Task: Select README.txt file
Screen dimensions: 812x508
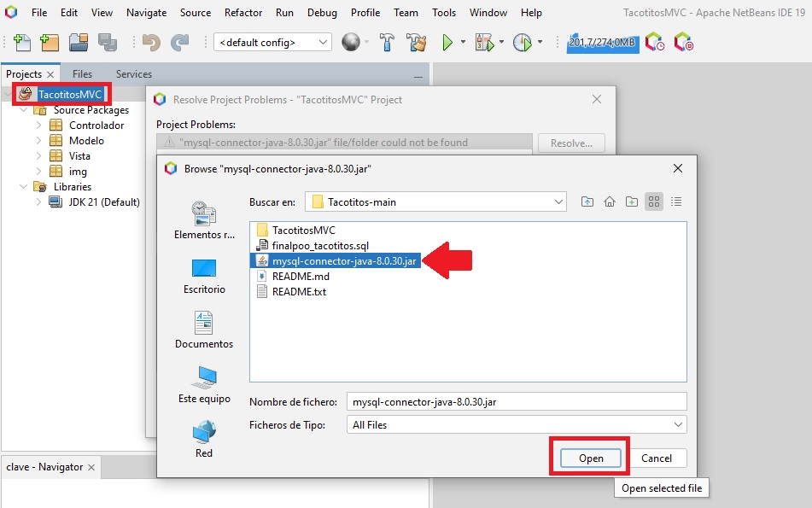Action: [x=291, y=291]
